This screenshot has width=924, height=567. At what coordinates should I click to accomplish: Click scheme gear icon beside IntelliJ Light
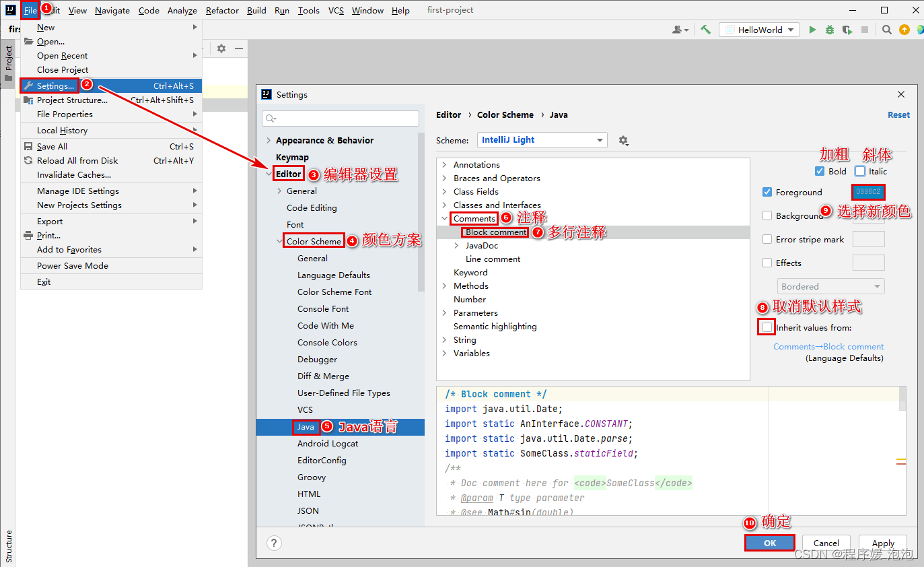pos(623,140)
